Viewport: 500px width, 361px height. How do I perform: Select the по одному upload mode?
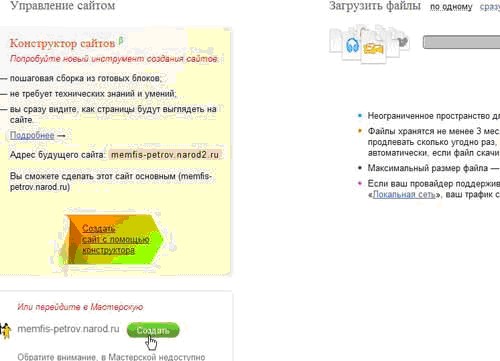451,7
